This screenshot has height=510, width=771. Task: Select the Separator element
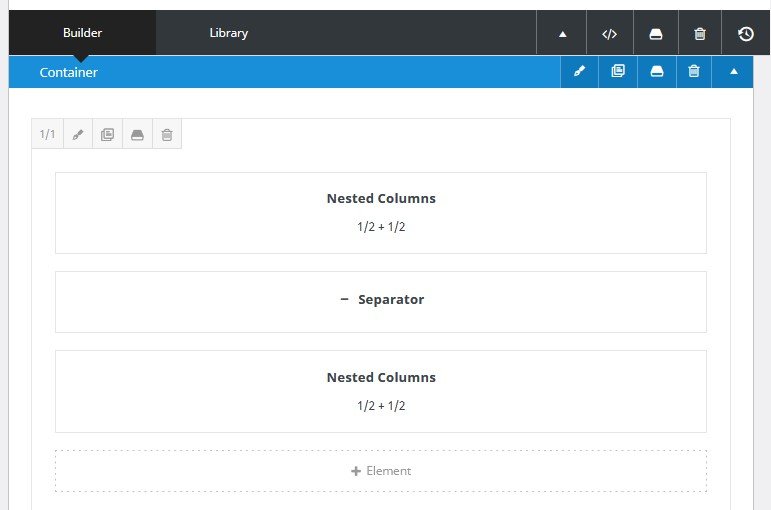point(381,300)
